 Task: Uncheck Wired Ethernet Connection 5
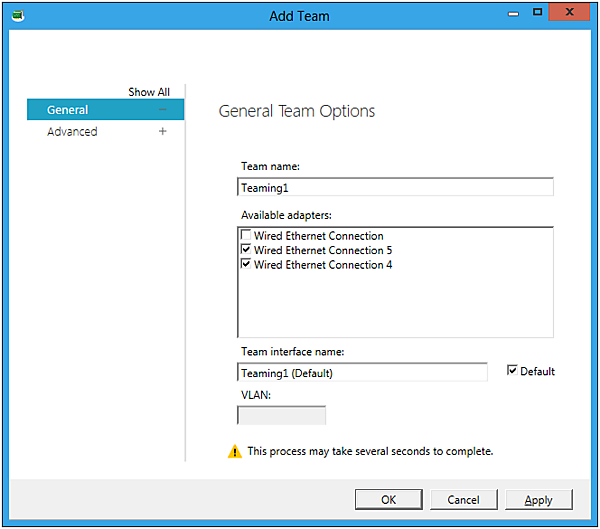[x=246, y=250]
